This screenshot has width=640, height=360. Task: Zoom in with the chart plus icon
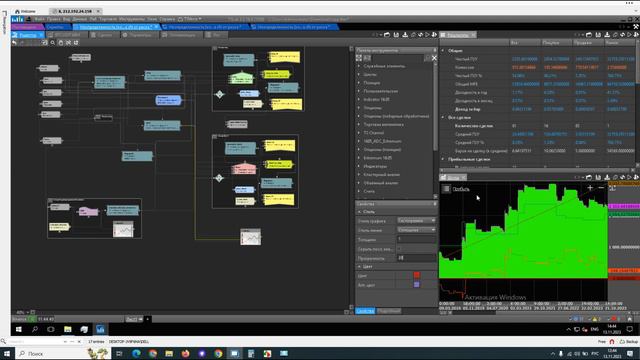point(590,188)
